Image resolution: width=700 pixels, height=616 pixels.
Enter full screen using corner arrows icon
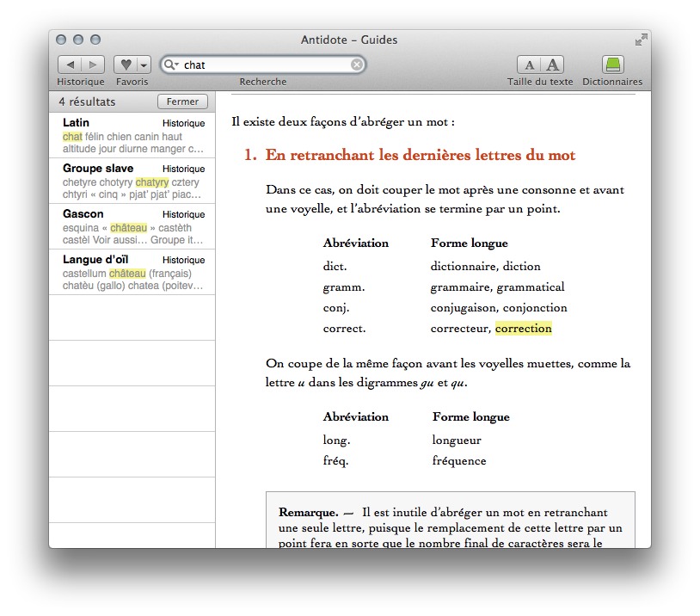click(641, 40)
